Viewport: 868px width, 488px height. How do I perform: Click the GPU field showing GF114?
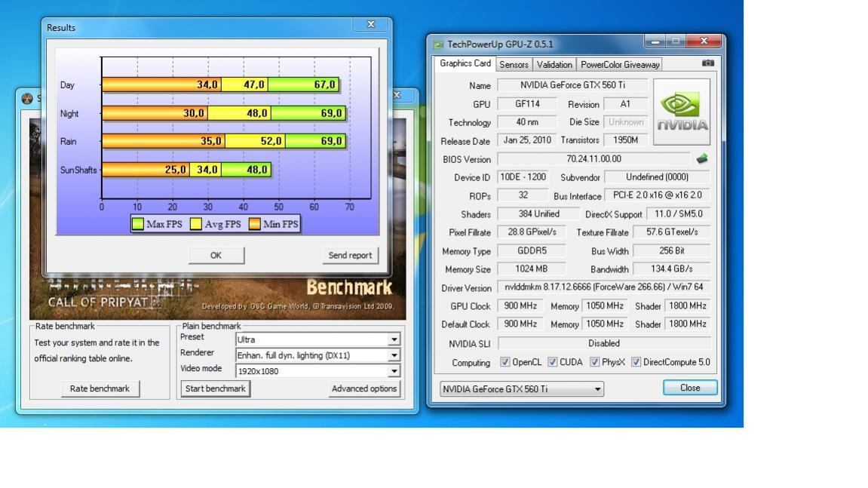click(527, 103)
